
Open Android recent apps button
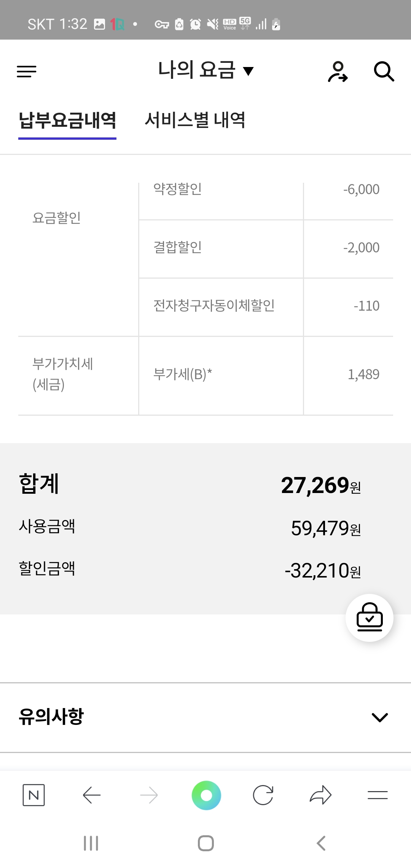tap(91, 843)
